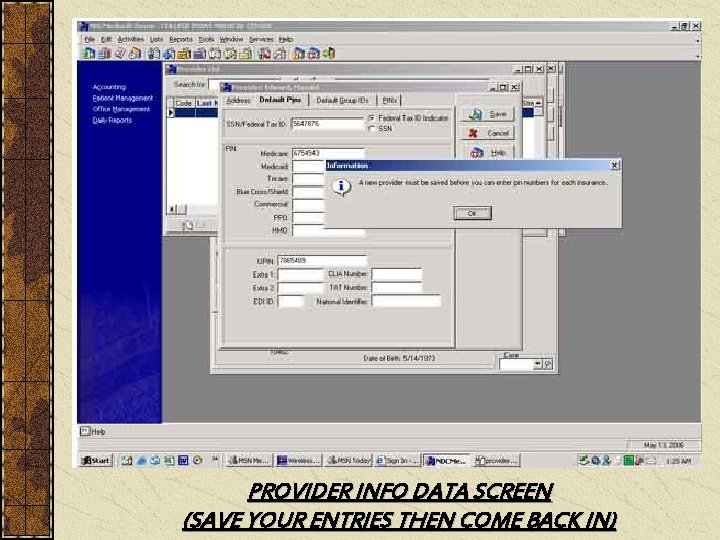Click the Extra 2 field

tap(301, 288)
